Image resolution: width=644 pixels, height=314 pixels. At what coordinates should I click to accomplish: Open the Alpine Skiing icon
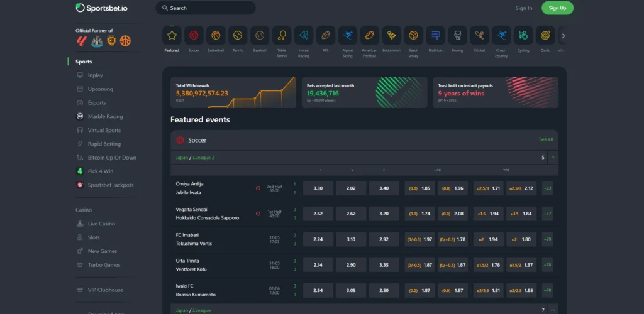(347, 36)
